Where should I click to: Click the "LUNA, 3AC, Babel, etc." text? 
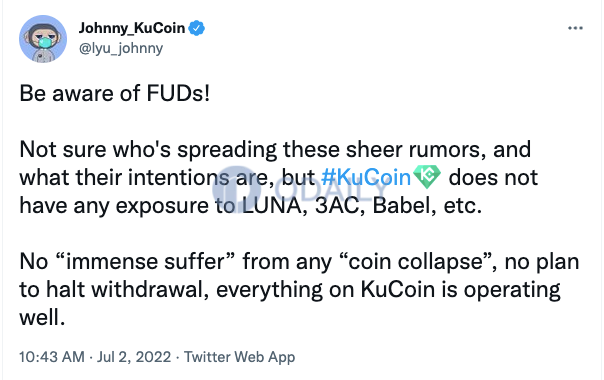coord(362,205)
